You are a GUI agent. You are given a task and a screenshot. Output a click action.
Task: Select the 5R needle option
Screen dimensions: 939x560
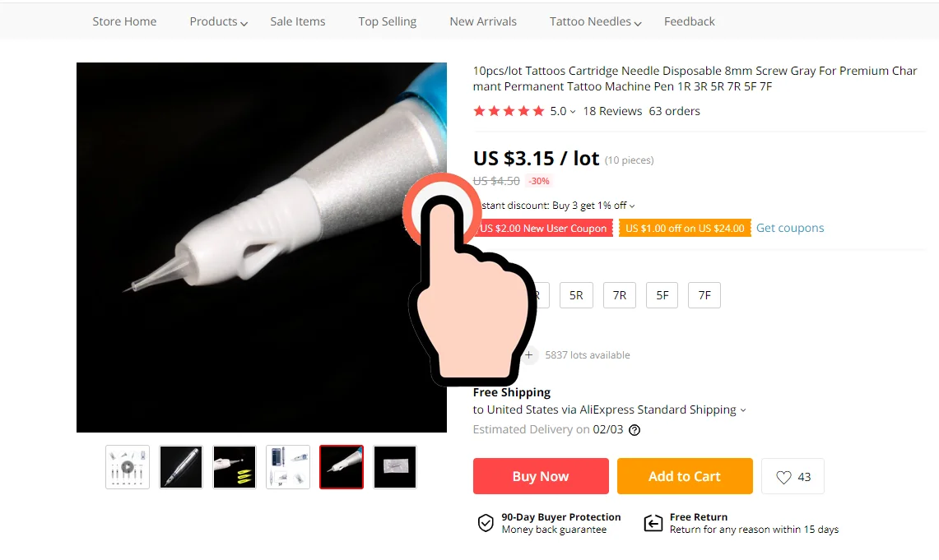tap(576, 295)
